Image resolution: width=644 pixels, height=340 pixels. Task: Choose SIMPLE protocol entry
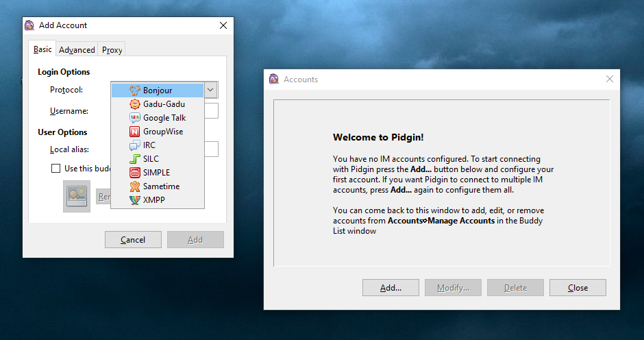click(158, 173)
